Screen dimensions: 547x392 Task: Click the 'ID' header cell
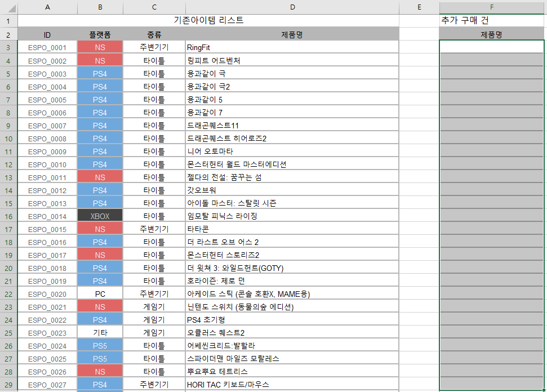point(47,34)
